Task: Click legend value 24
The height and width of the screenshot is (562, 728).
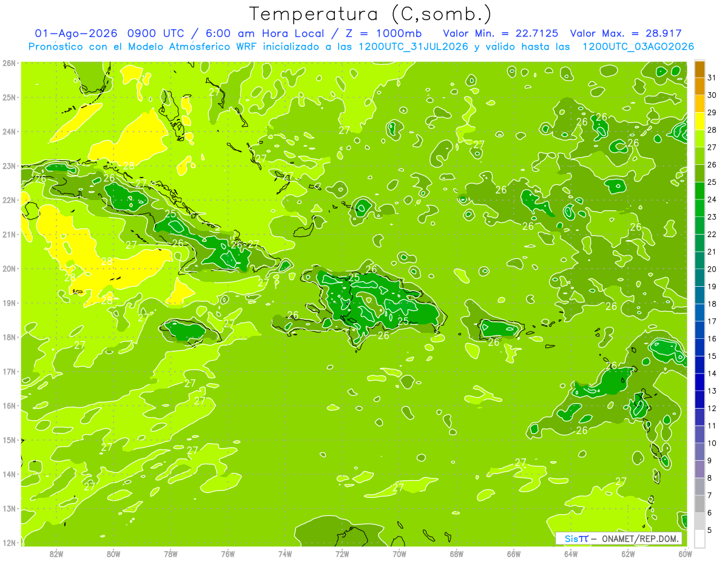Action: (x=712, y=199)
